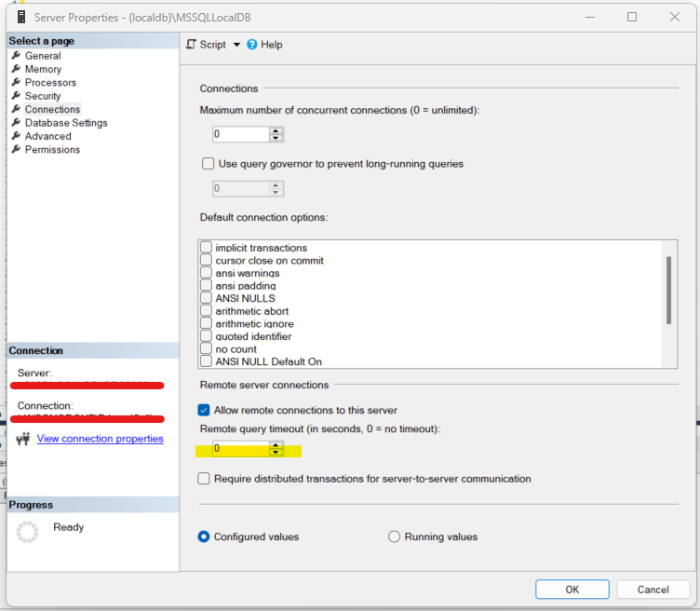The image size is (700, 611).
Task: Click the Script toolbar icon
Action: click(191, 44)
